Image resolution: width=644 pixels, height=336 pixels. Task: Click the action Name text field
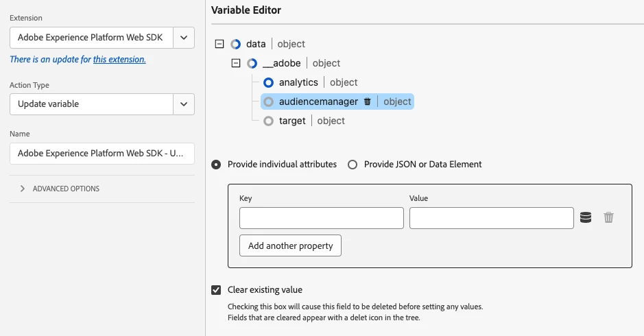(102, 153)
